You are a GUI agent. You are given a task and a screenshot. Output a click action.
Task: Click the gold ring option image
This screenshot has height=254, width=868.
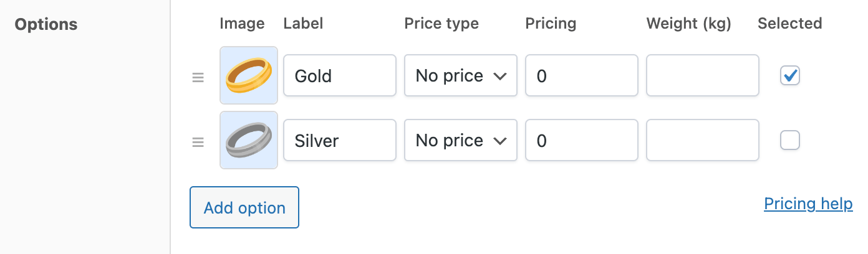point(249,75)
